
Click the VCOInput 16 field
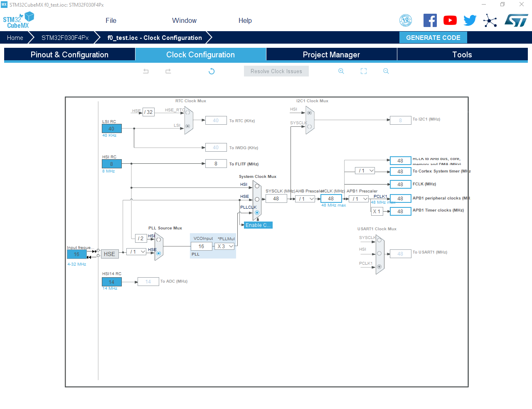[201, 246]
